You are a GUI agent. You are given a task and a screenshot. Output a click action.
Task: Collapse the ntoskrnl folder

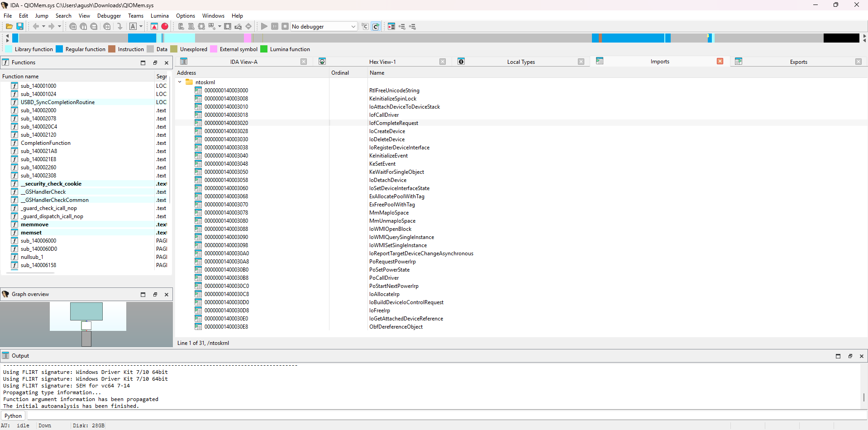(180, 82)
